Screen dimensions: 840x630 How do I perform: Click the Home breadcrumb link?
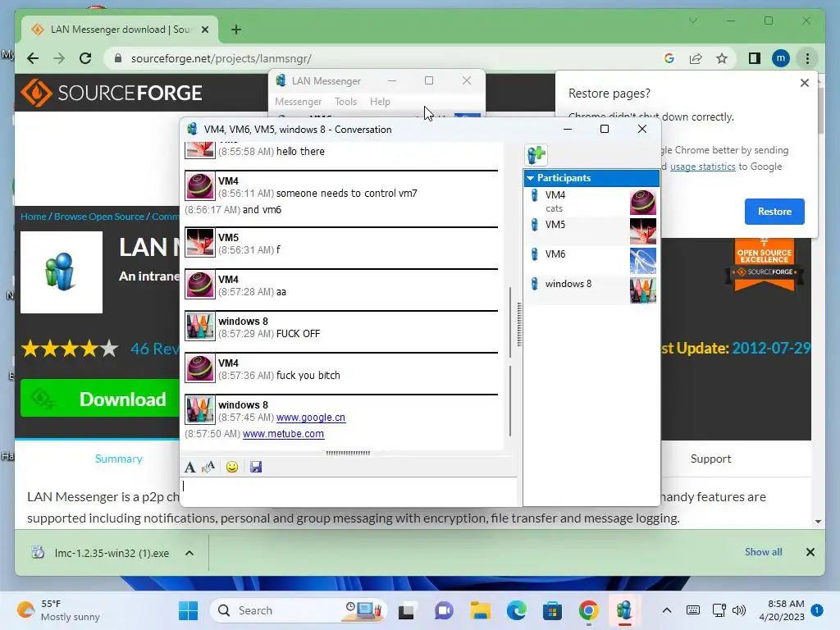click(33, 217)
